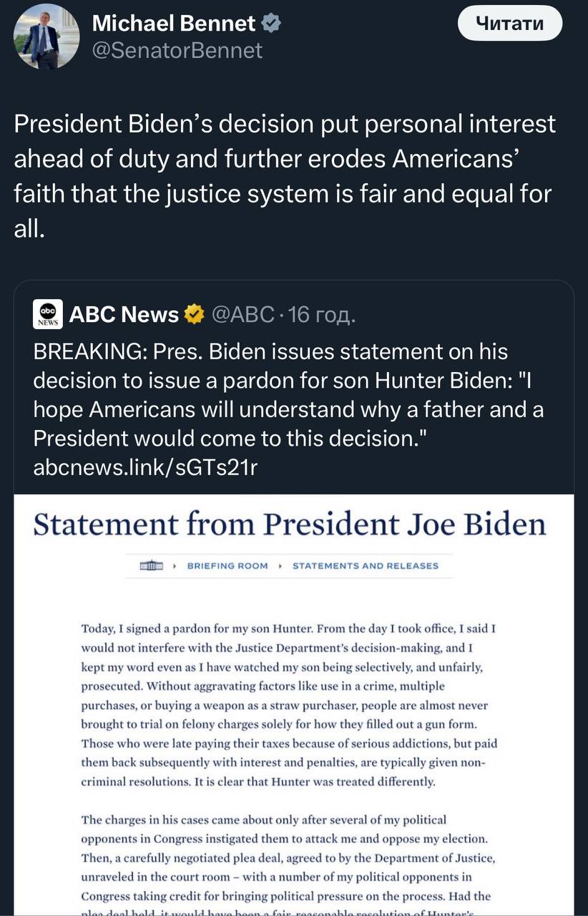Open Michael Bennet's profile photo
This screenshot has width=588, height=916.
[x=46, y=36]
